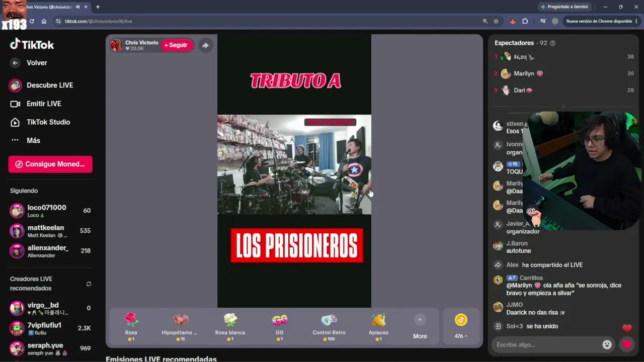Send a Hipopótamo gift
This screenshot has height=362, width=644.
(x=180, y=326)
